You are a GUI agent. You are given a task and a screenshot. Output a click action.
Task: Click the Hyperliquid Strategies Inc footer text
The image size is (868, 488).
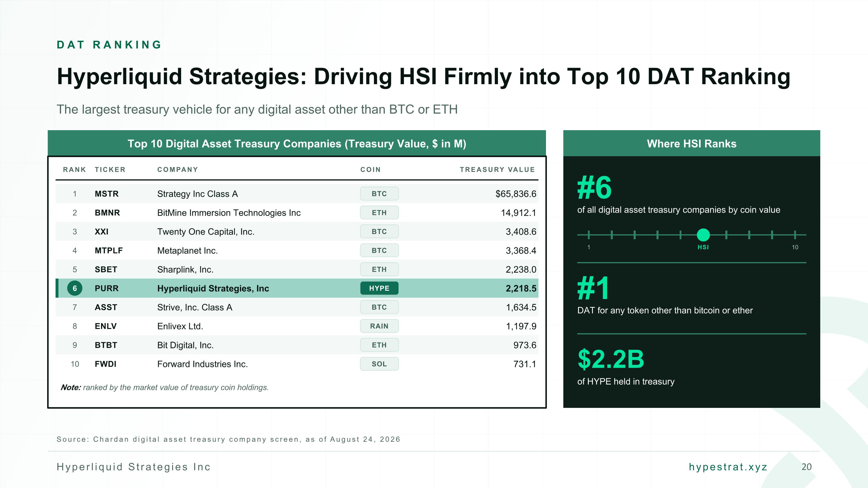133,467
